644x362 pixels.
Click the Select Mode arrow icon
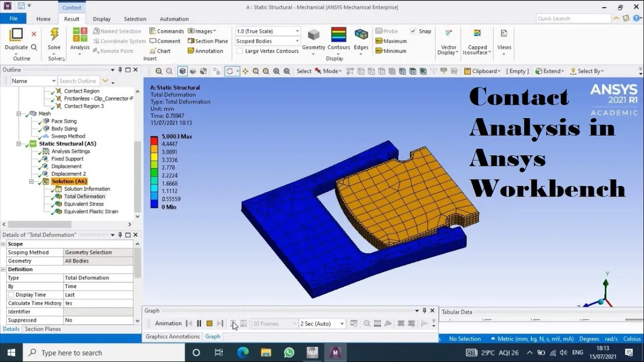point(318,71)
